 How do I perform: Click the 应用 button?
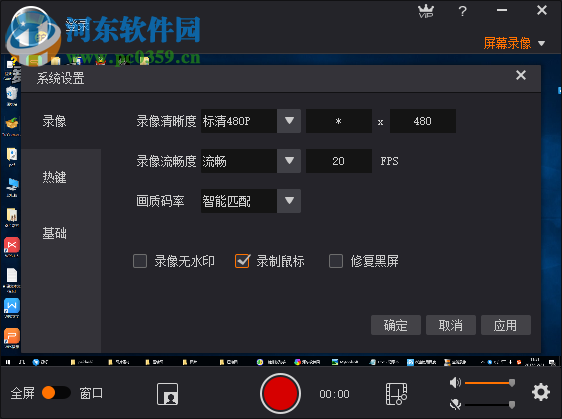506,325
